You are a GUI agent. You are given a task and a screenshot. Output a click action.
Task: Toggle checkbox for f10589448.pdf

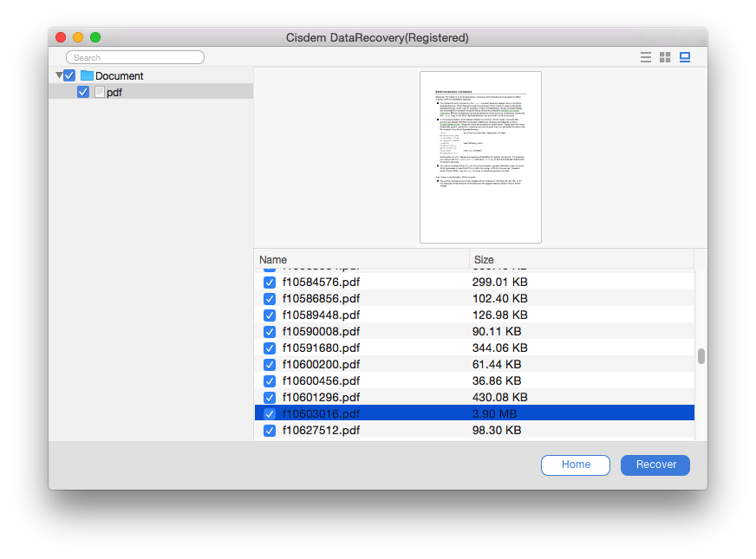(x=270, y=315)
